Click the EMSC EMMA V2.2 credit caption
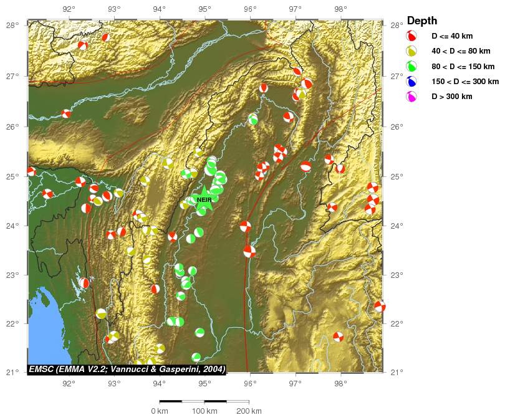 tap(127, 369)
